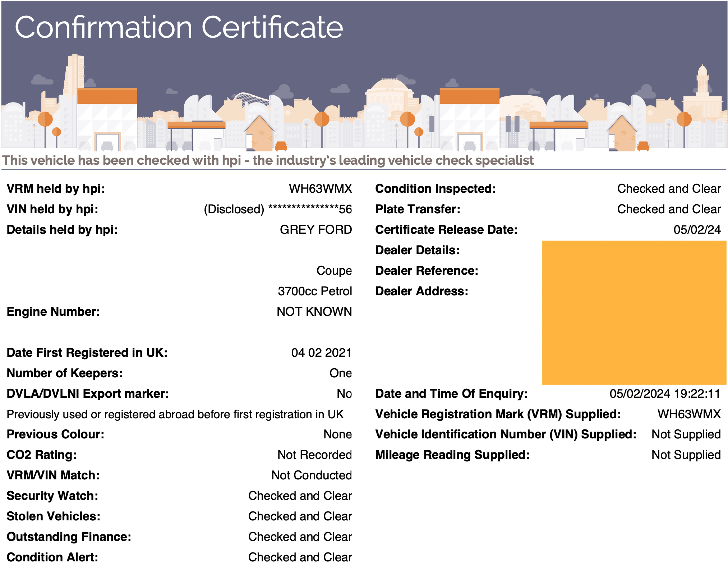Select the VRM held by hpi value WH63WMX
The width and height of the screenshot is (728, 579).
click(x=321, y=188)
